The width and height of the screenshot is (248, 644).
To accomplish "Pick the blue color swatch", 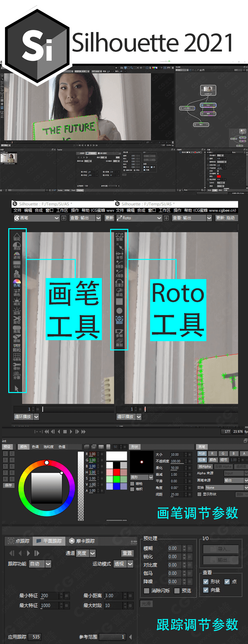I will click(117, 486).
